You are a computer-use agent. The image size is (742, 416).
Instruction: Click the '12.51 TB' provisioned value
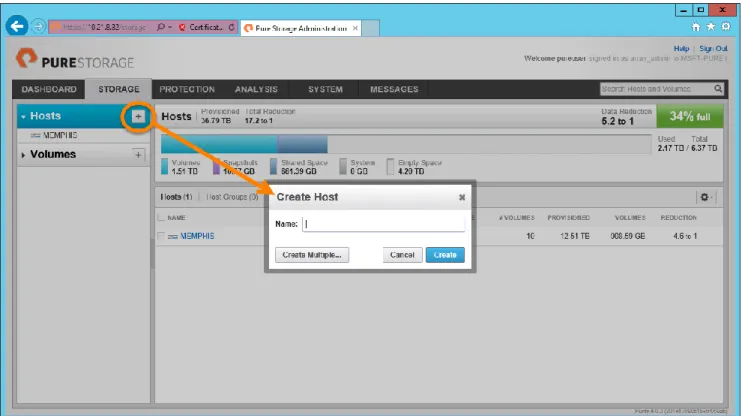tap(575, 236)
